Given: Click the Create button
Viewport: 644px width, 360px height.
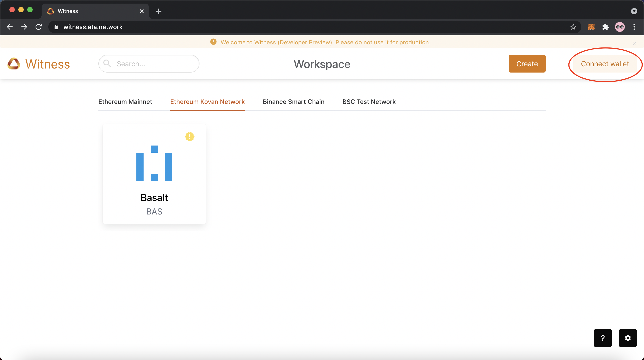Looking at the screenshot, I should pos(527,64).
